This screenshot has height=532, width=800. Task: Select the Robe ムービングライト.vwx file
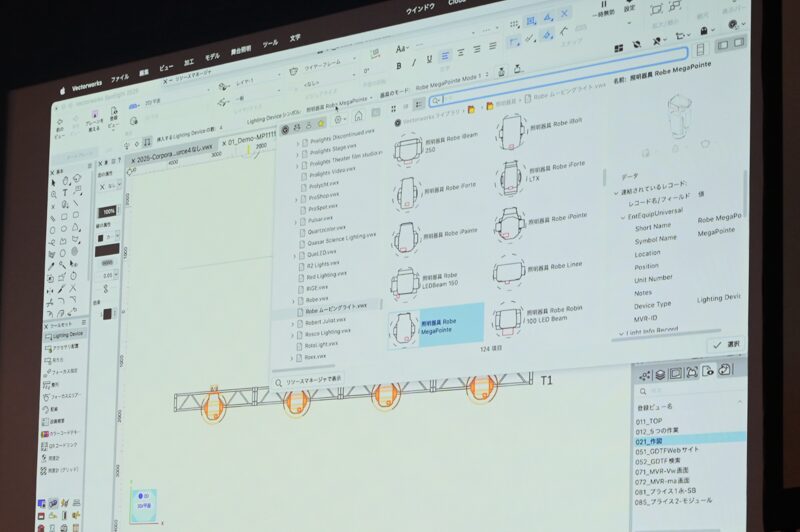tap(336, 310)
